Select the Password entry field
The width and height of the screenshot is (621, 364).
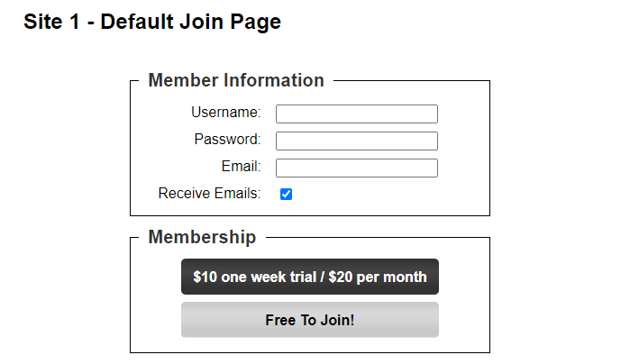coord(356,141)
